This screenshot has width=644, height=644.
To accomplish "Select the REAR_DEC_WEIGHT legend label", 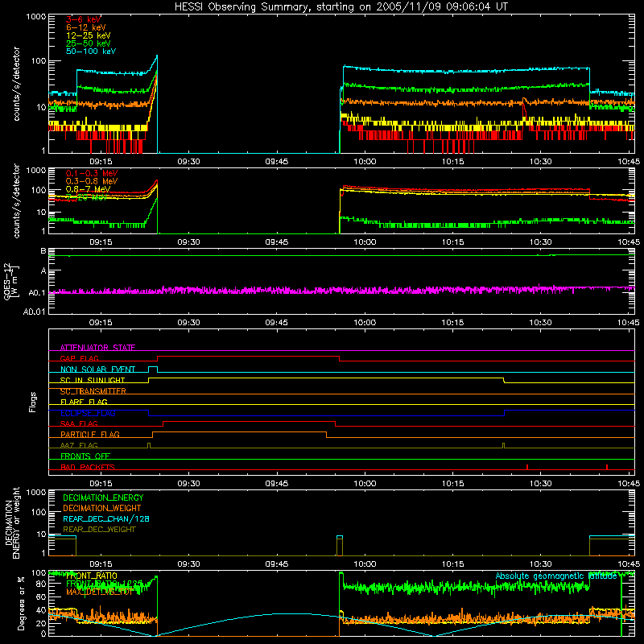I will click(99, 530).
